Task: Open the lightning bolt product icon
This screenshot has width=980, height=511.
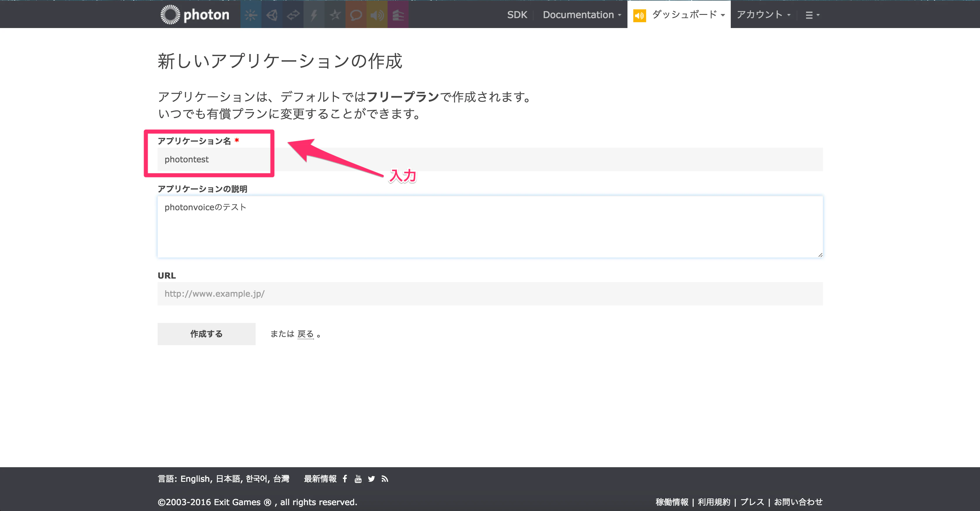Action: click(x=314, y=15)
